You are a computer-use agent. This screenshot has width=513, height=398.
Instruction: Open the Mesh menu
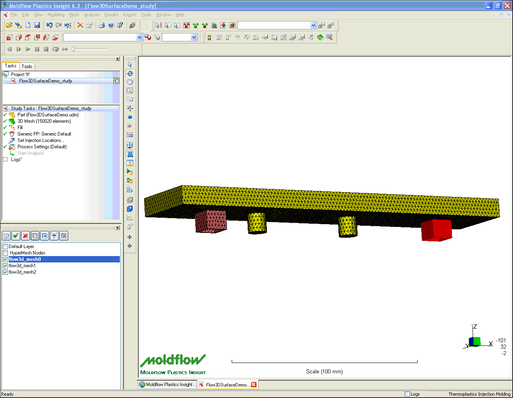[x=74, y=15]
